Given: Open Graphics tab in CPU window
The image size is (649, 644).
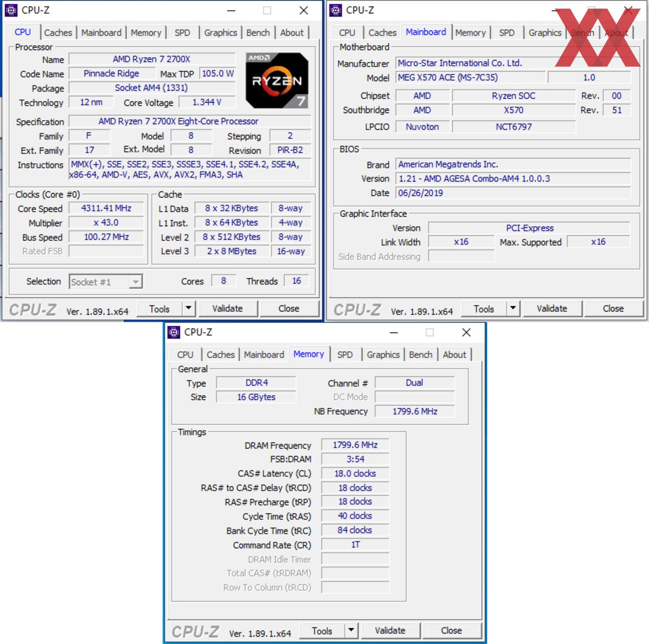Looking at the screenshot, I should [x=220, y=32].
